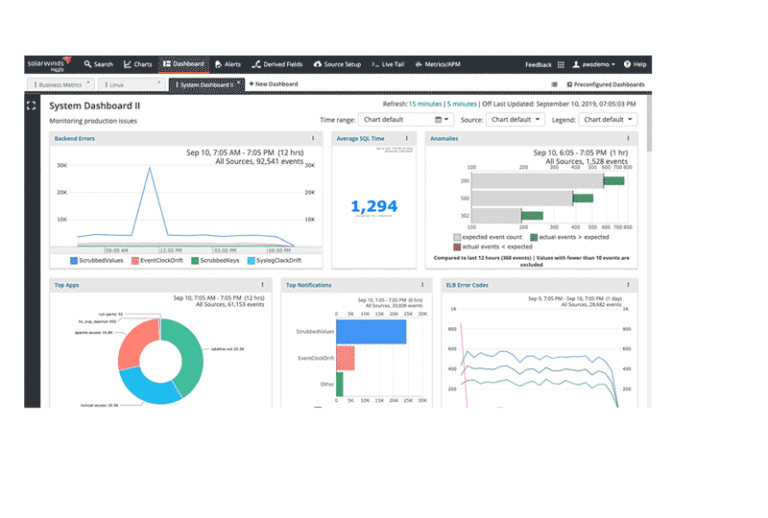Viewport: 768px width, 518px height.
Task: Click the New Dashboard button
Action: tap(272, 85)
